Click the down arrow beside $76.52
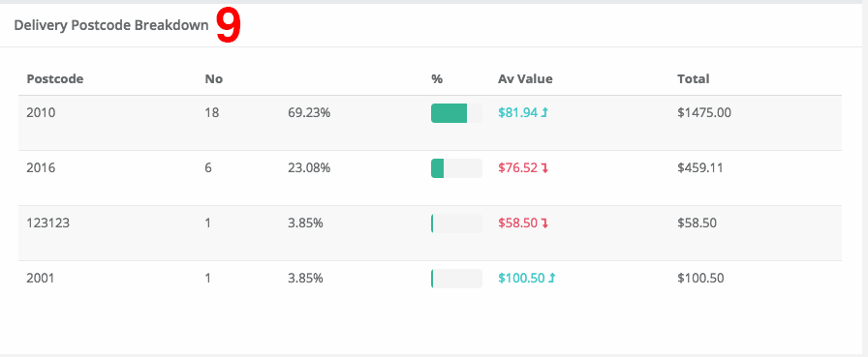 [x=544, y=168]
